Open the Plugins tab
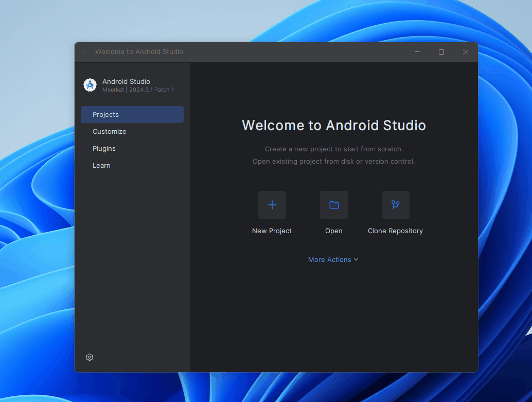The image size is (532, 402). pos(132,148)
